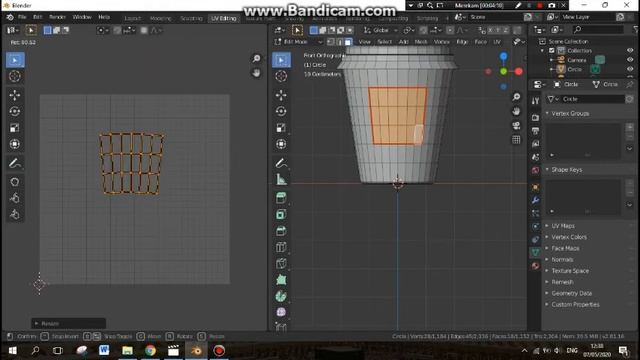The height and width of the screenshot is (360, 640).
Task: Select the Cursor tool in UV editor
Action: click(x=15, y=76)
